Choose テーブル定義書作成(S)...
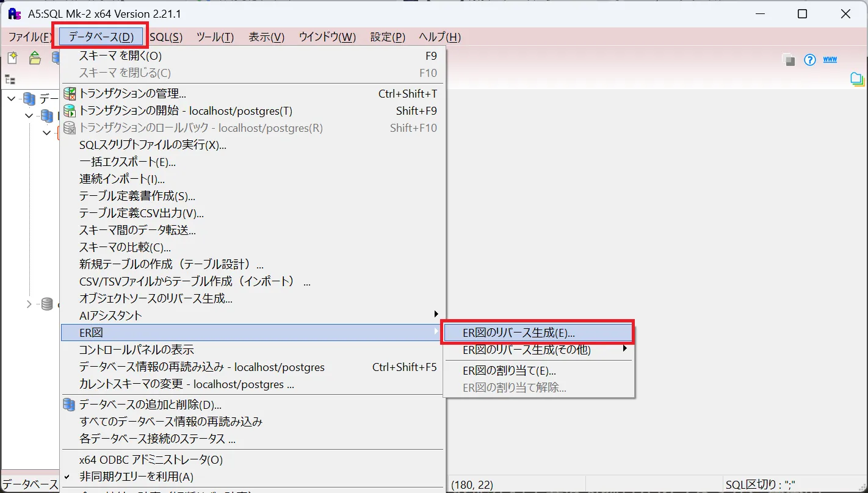This screenshot has height=493, width=868. coord(253,196)
